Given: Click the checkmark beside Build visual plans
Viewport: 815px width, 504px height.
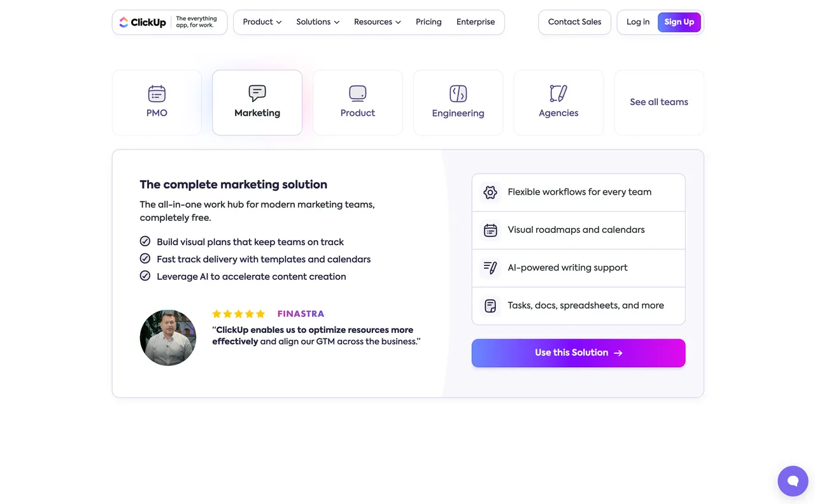Looking at the screenshot, I should [x=145, y=242].
